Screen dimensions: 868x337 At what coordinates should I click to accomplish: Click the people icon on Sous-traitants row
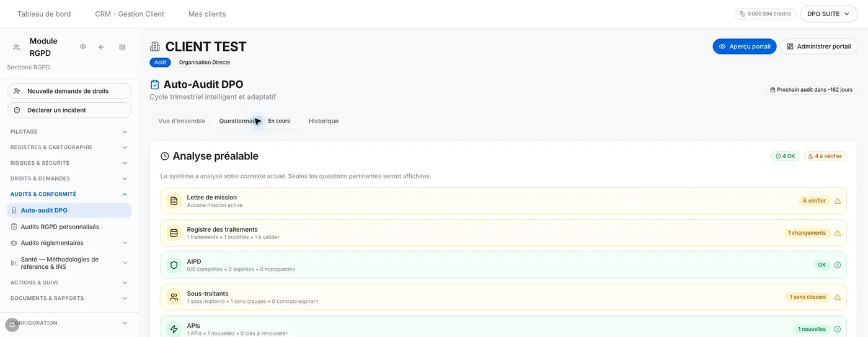[x=174, y=297]
